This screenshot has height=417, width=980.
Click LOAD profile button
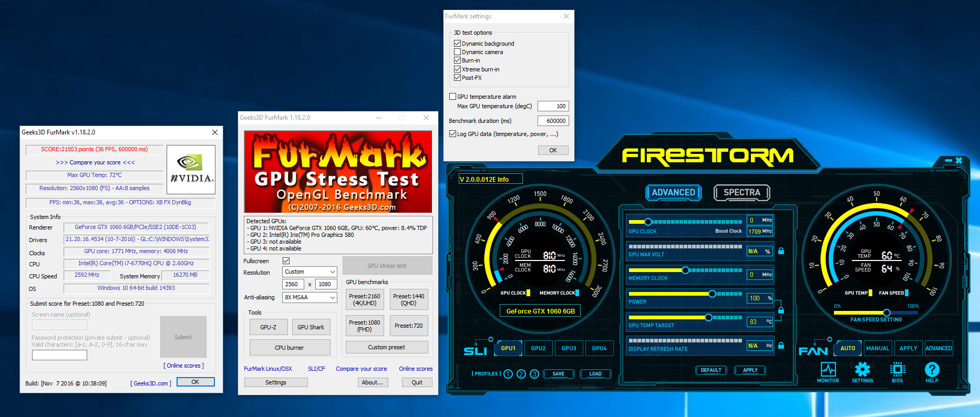tap(595, 374)
